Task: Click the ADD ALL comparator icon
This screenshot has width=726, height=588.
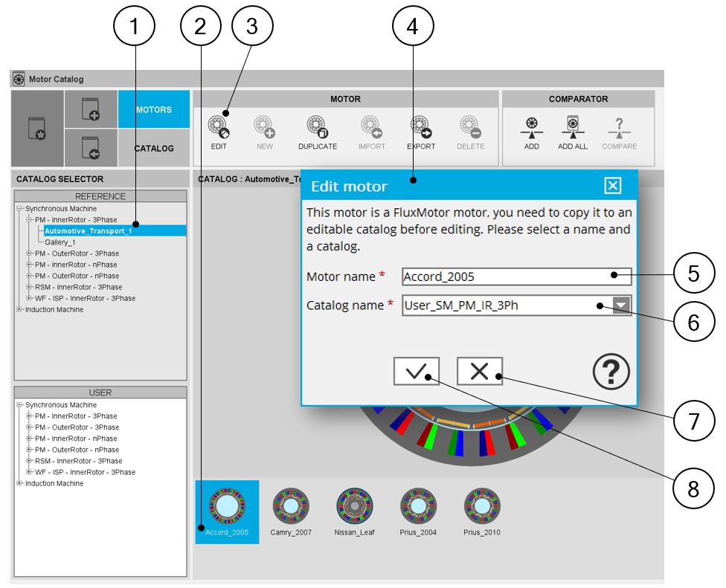Action: click(572, 129)
